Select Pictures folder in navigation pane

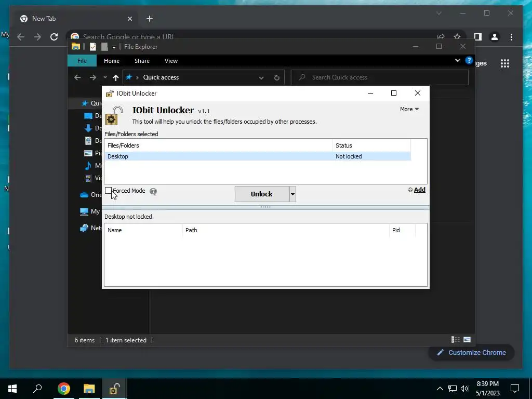click(x=92, y=153)
